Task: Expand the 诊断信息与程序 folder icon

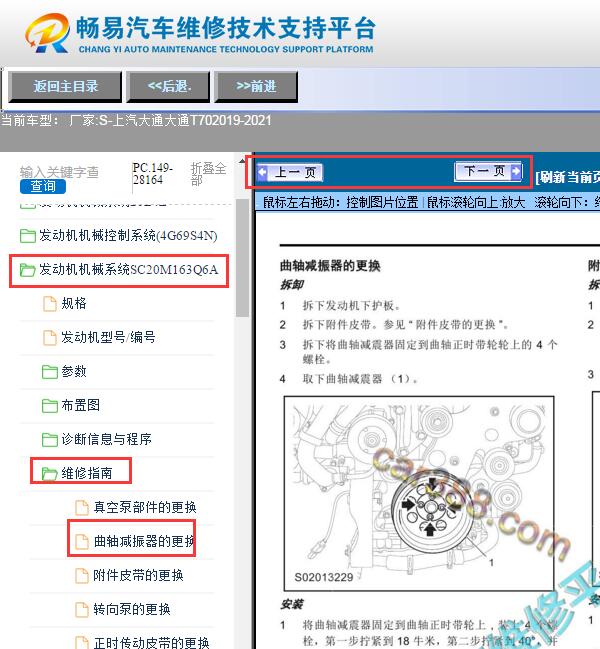Action: (50, 440)
